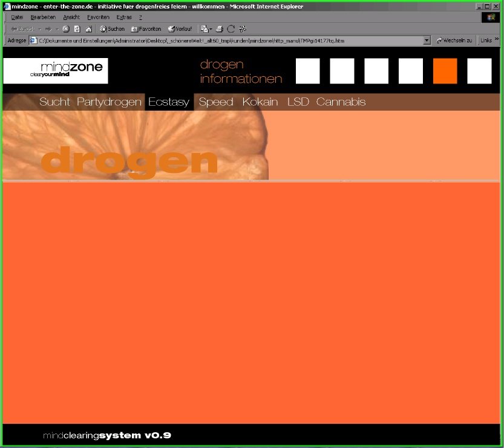Viewport: 504px width, 448px height.
Task: Expand the mail icon dropdown arrow
Action: [x=211, y=28]
